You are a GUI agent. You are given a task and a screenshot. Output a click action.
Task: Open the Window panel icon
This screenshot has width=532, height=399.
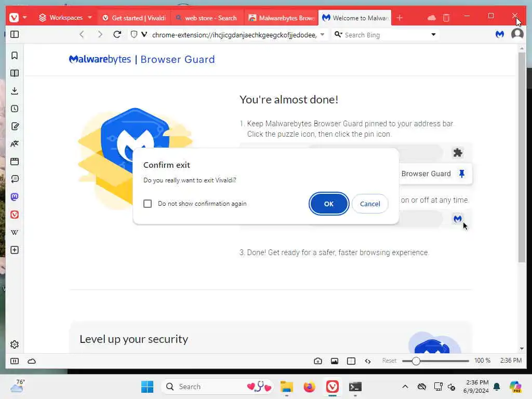[x=15, y=162]
